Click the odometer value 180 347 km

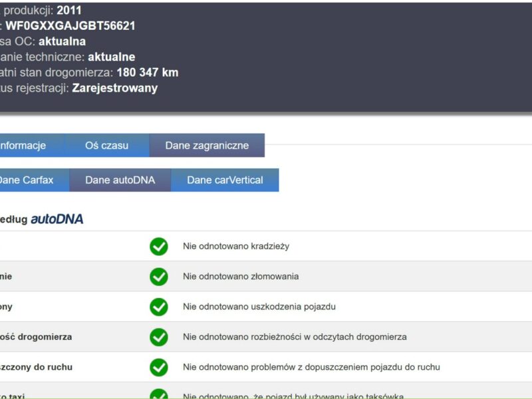click(x=148, y=72)
